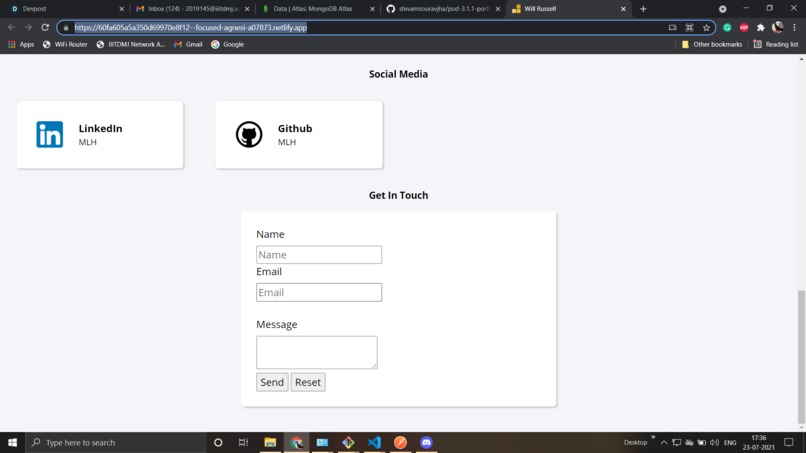Open the Github octocat icon
The width and height of the screenshot is (806, 453).
[x=249, y=134]
